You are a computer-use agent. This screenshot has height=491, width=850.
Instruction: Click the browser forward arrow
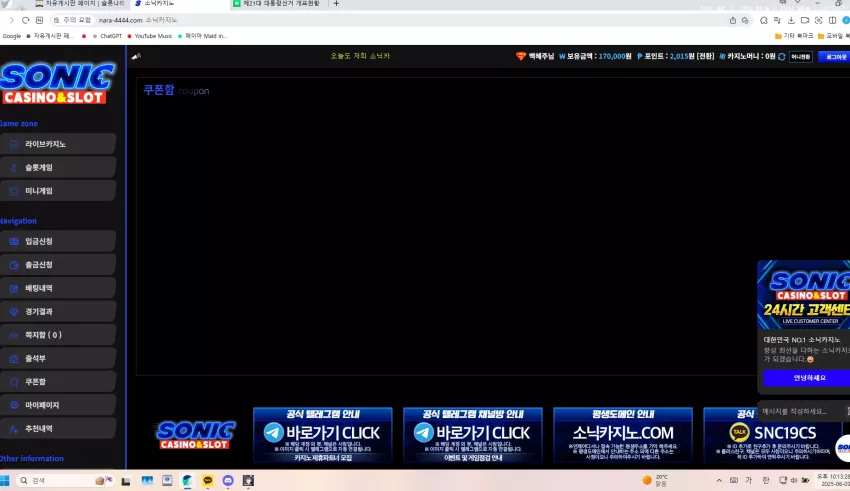[x=11, y=20]
